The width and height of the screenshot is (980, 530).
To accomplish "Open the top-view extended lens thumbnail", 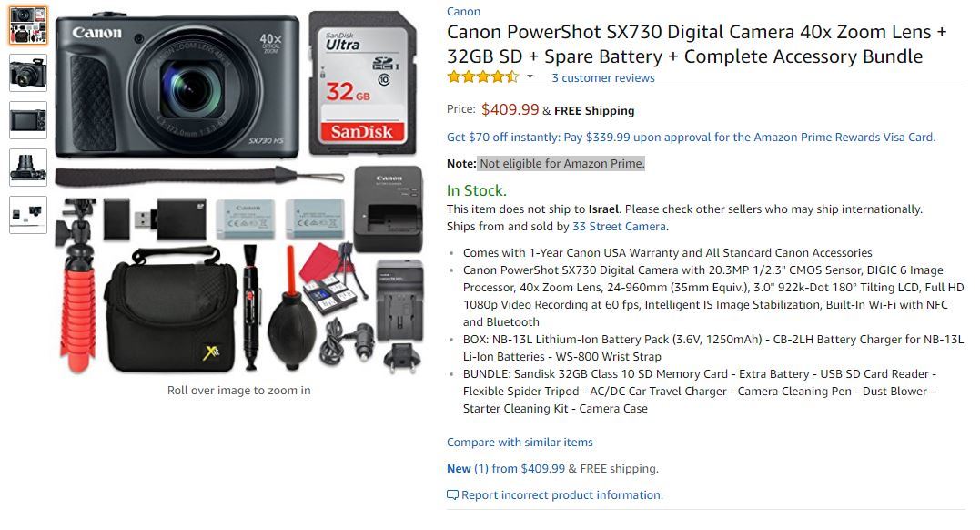I will 27,167.
